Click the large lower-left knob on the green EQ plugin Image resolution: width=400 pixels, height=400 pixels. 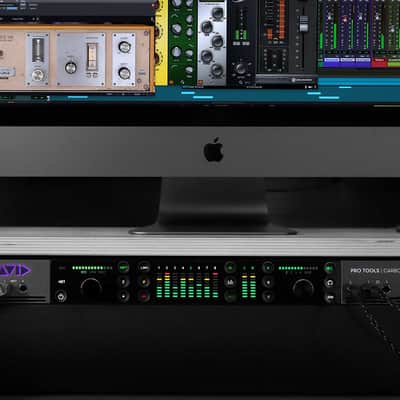point(176,52)
